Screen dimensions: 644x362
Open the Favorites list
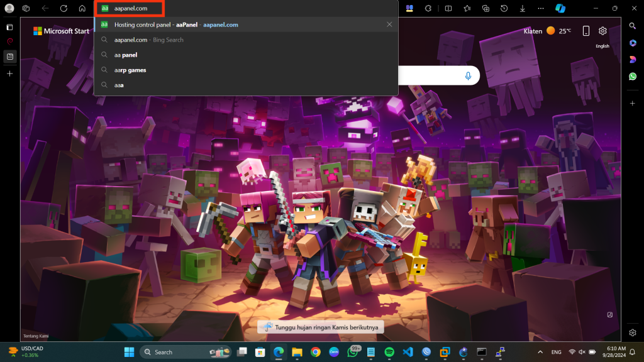(x=467, y=8)
